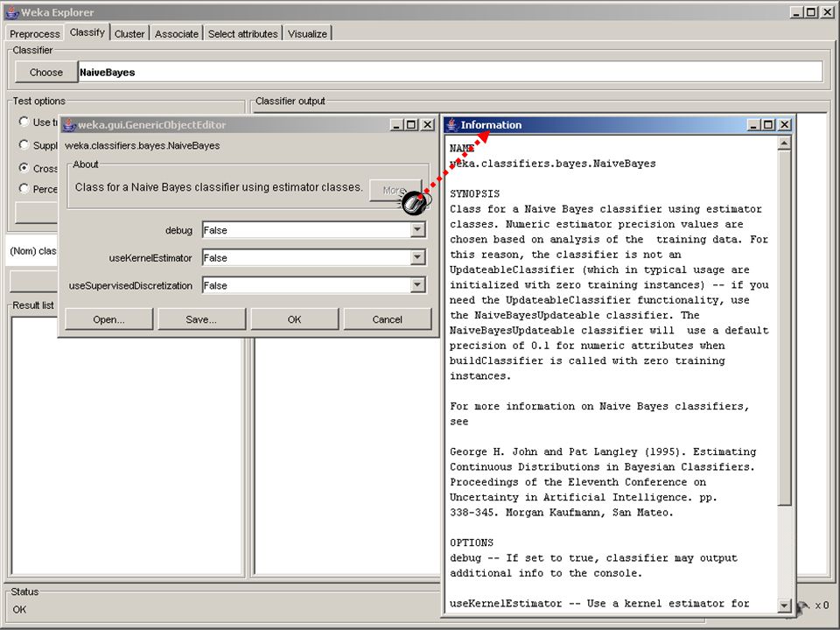Click the 'Classifier output' panel label
Viewport: 840px width, 630px height.
click(x=290, y=101)
